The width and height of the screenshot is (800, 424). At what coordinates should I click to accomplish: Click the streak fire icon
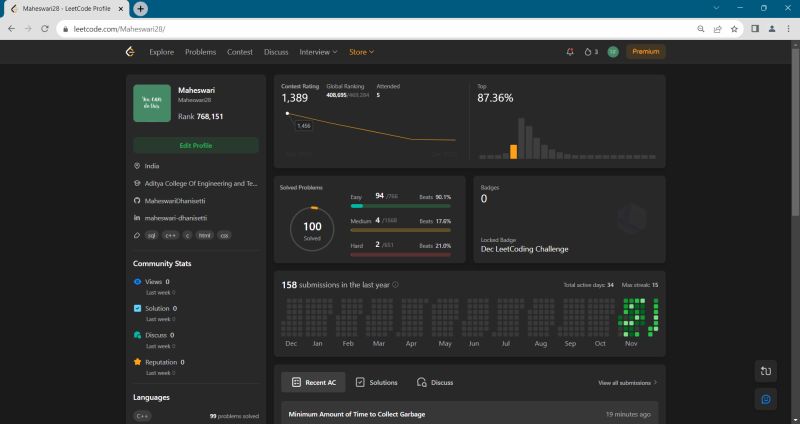point(588,51)
